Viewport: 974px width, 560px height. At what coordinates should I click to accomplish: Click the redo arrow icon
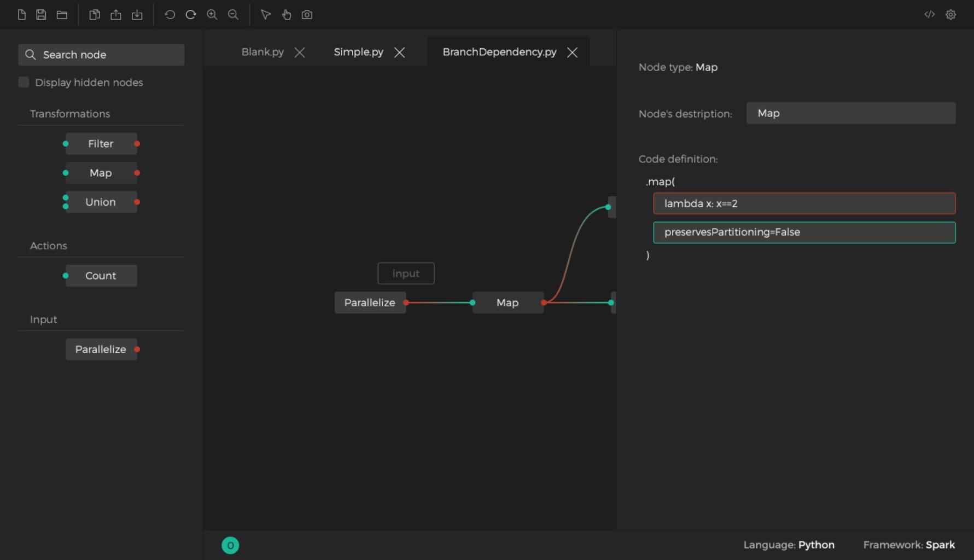[191, 15]
